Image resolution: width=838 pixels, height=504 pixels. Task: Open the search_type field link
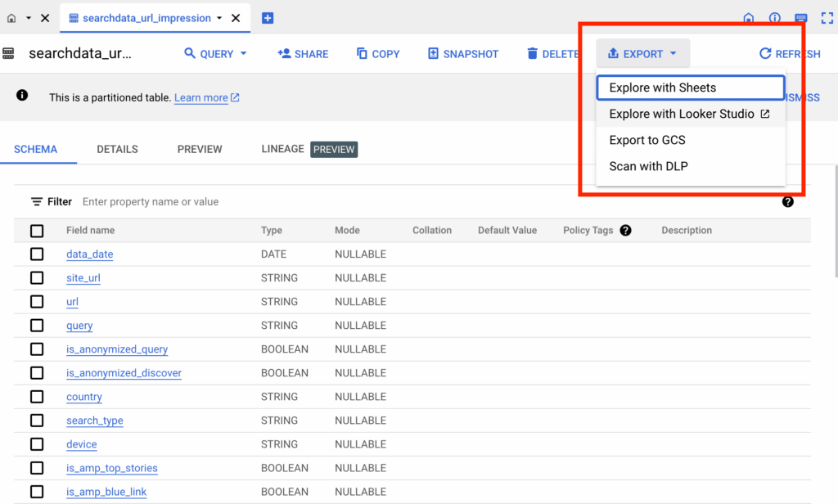click(x=95, y=421)
